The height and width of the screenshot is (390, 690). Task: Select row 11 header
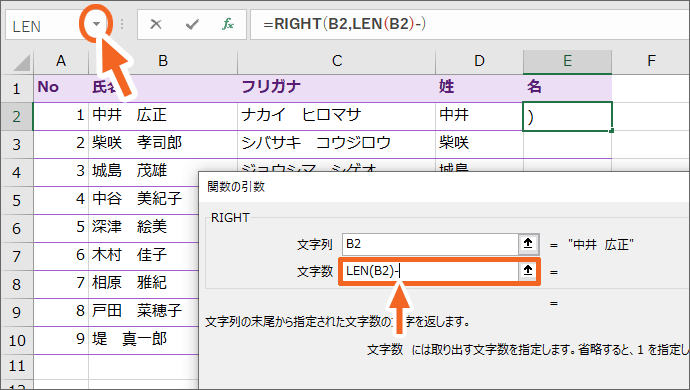(x=17, y=366)
